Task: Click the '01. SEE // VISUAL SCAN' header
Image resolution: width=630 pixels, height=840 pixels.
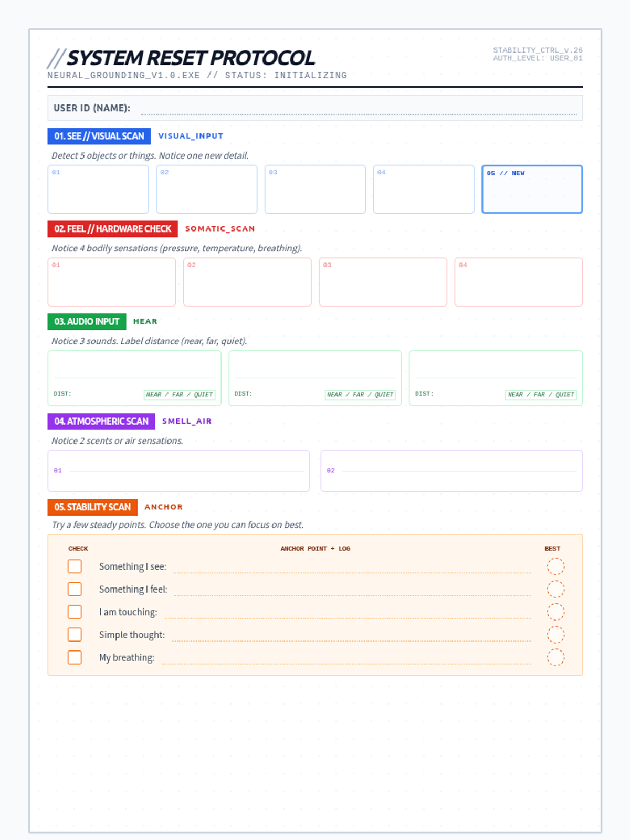Action: pyautogui.click(x=99, y=136)
